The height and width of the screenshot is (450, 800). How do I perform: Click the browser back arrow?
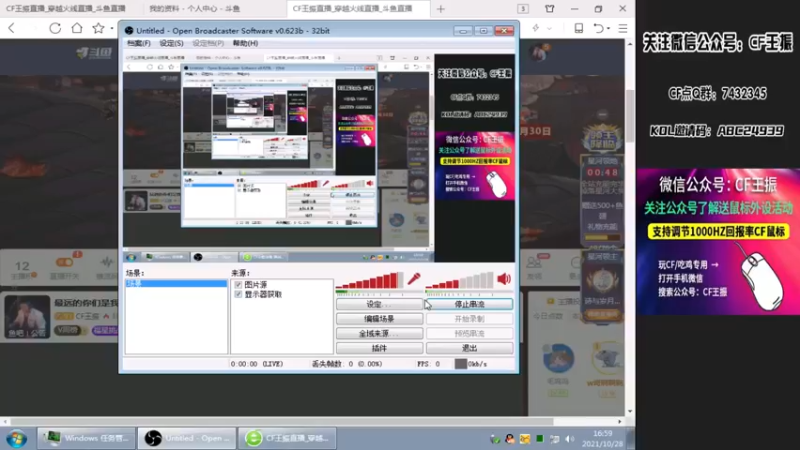(x=12, y=28)
